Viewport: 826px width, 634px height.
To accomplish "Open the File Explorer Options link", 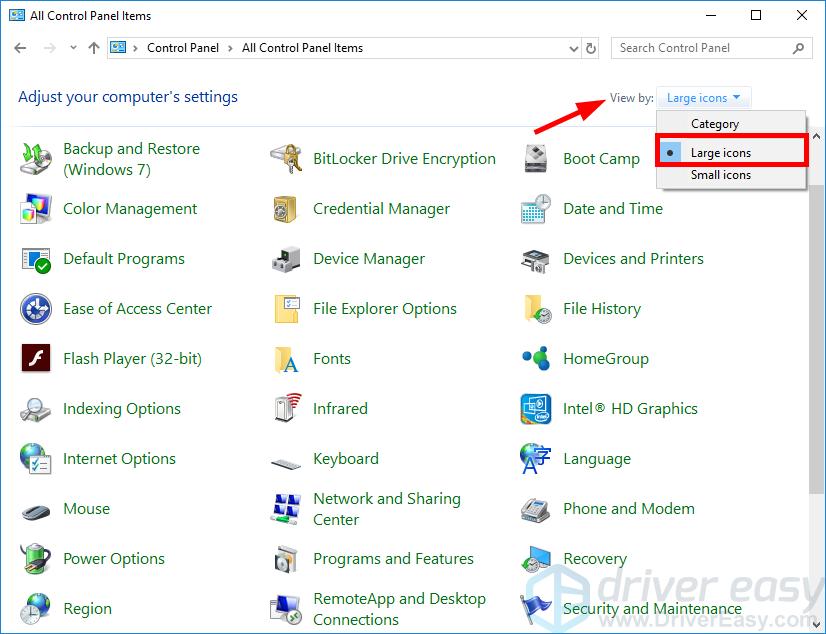I will pos(385,309).
